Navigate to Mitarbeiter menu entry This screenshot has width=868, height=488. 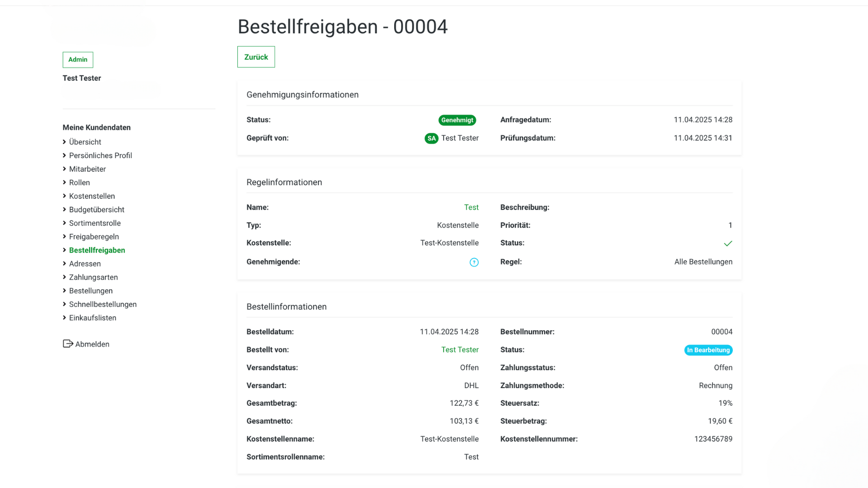tap(87, 169)
